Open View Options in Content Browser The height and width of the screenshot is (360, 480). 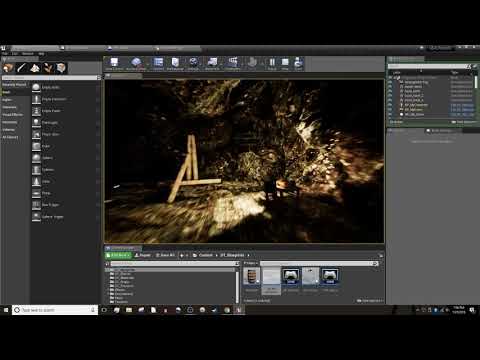point(369,301)
